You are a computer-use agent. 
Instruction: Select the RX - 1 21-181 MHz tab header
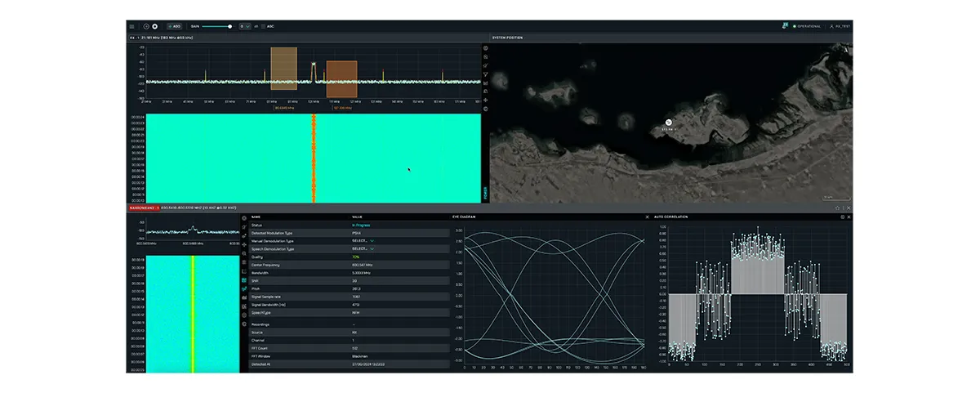click(x=162, y=38)
